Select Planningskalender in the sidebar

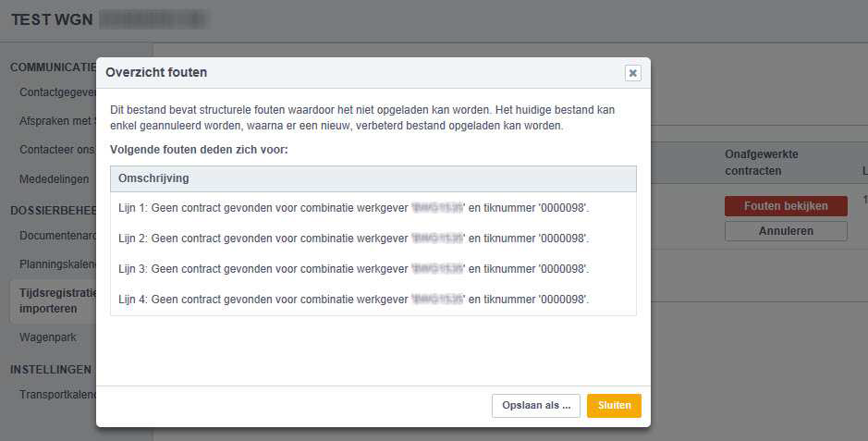pos(57,264)
